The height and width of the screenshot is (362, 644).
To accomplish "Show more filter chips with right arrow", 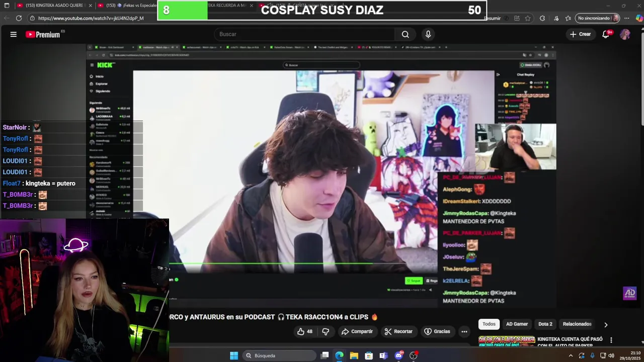I will coord(606,325).
